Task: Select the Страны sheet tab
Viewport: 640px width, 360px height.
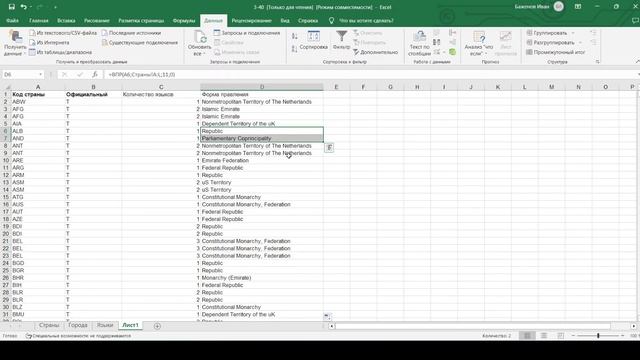Action: [x=49, y=325]
